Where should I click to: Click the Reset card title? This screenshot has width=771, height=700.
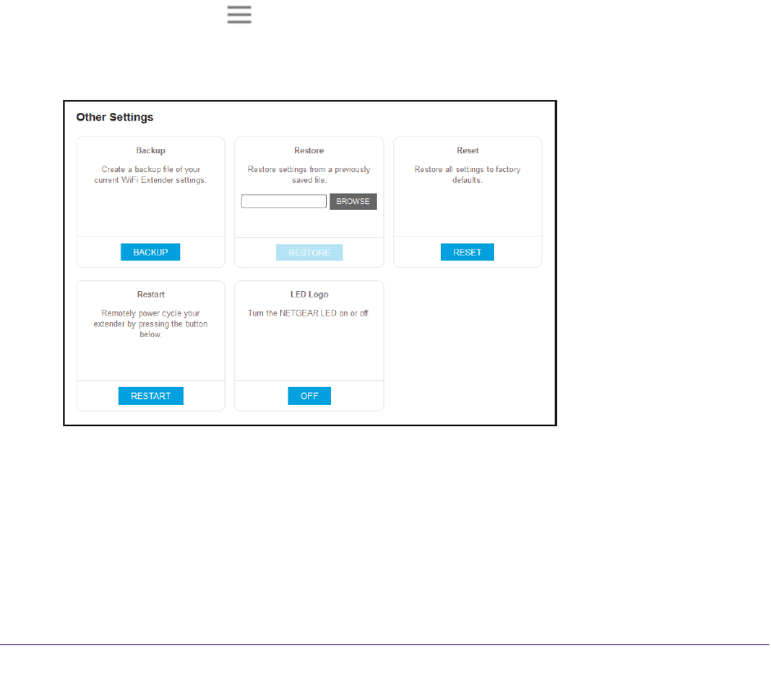click(x=468, y=151)
